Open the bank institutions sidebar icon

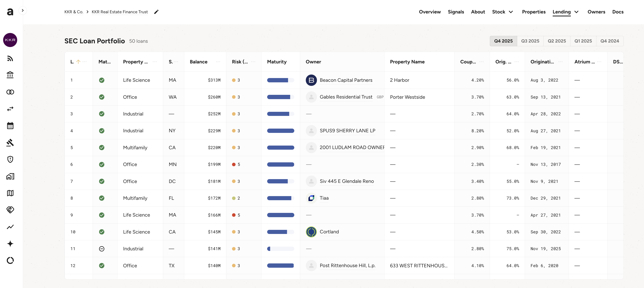pos(10,75)
